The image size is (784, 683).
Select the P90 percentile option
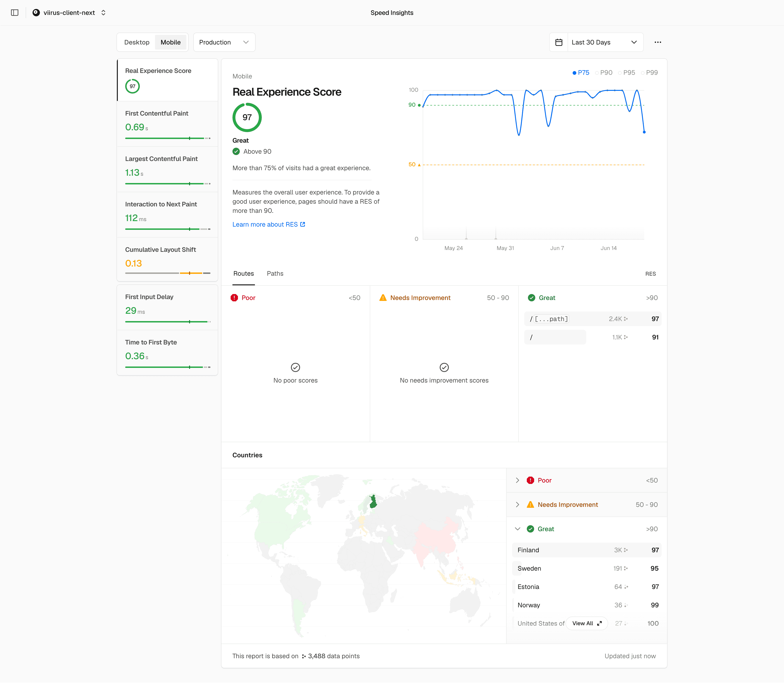tap(604, 72)
